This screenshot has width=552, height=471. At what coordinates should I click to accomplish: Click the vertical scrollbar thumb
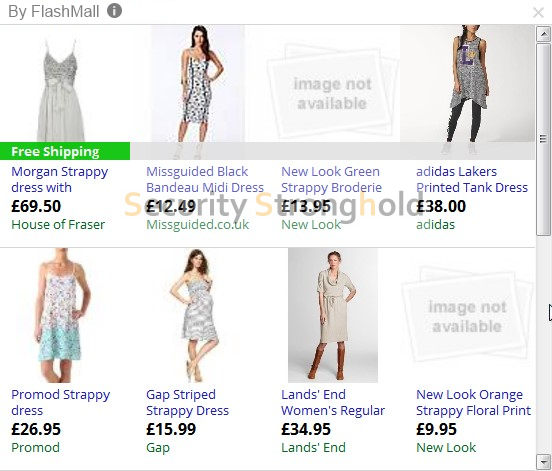point(544,139)
